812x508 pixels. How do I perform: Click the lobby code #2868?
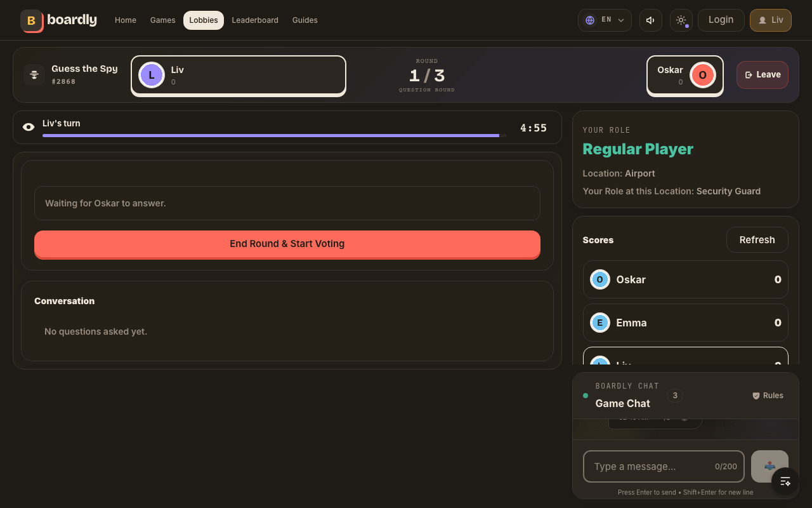63,82
